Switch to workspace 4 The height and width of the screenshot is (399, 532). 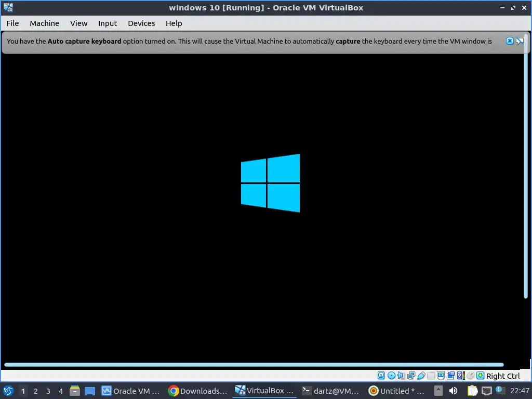61,391
